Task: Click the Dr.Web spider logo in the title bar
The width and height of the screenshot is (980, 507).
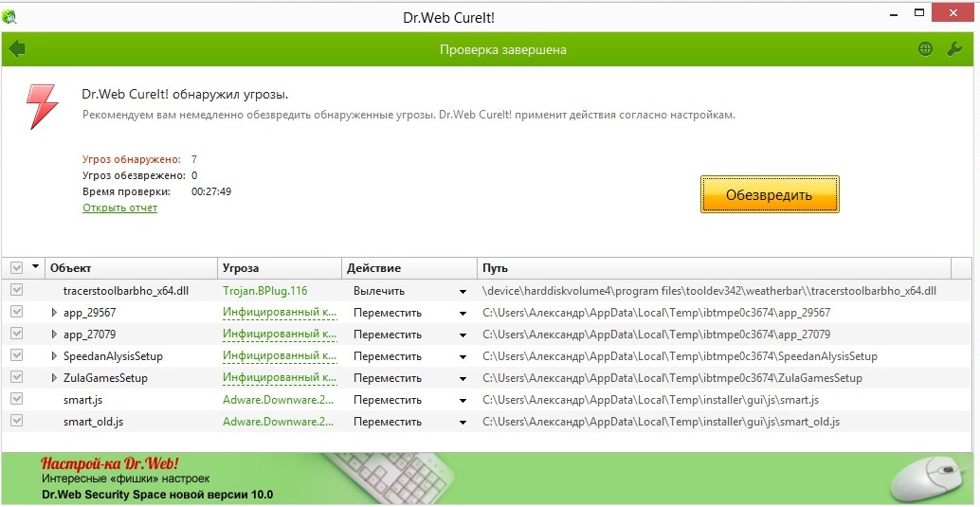Action: point(9,15)
